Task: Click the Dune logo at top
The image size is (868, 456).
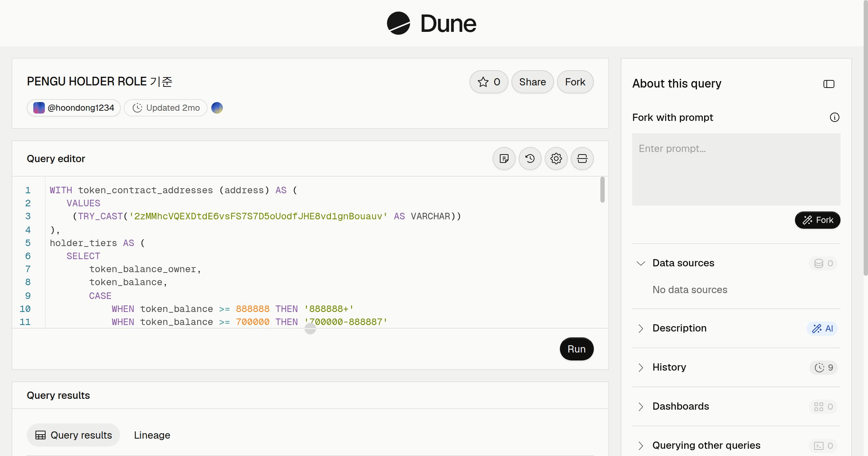Action: click(431, 23)
